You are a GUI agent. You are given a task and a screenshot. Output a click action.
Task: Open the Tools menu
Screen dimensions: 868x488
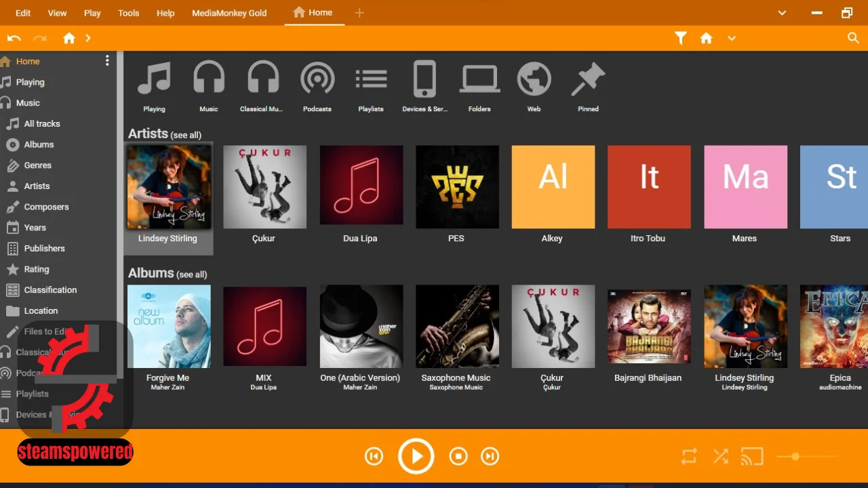coord(129,13)
